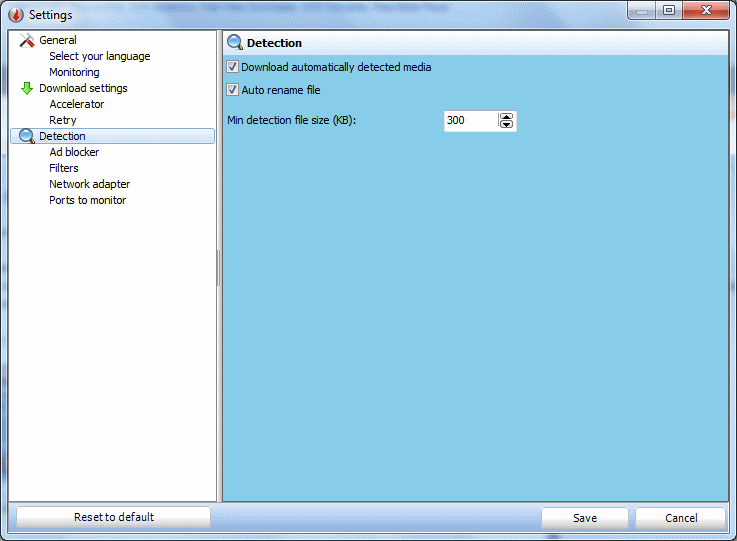Select the Detection category in the tree

point(112,136)
